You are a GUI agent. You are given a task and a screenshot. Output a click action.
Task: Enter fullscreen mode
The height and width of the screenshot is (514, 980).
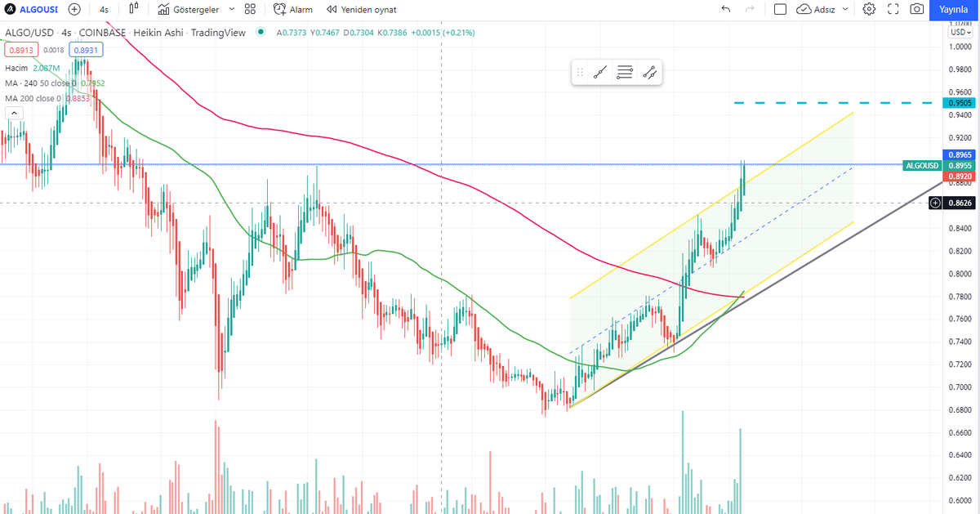coord(893,10)
